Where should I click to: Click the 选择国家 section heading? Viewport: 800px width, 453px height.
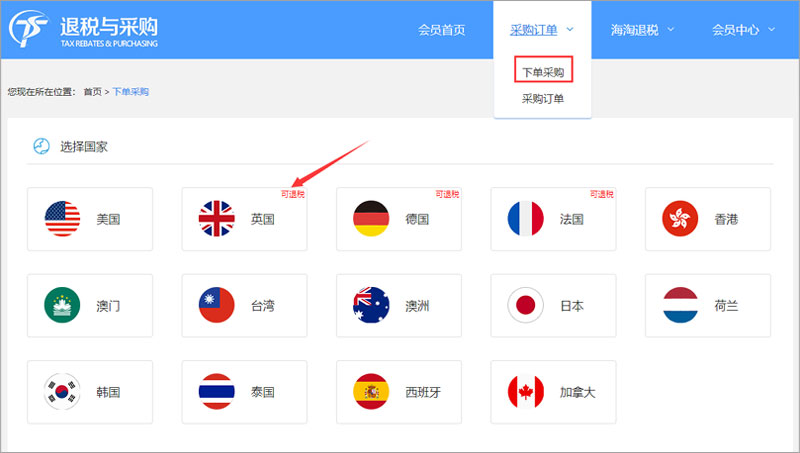(x=84, y=147)
